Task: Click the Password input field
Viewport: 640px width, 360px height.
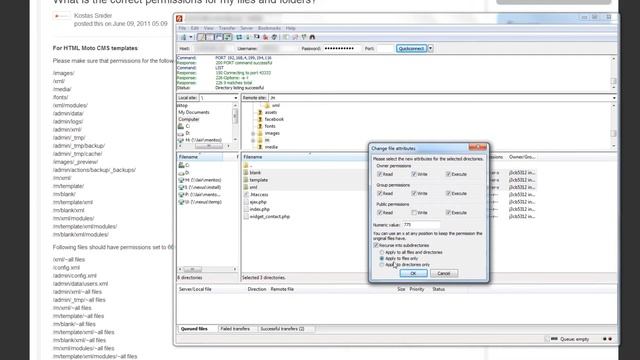Action: coord(341,49)
